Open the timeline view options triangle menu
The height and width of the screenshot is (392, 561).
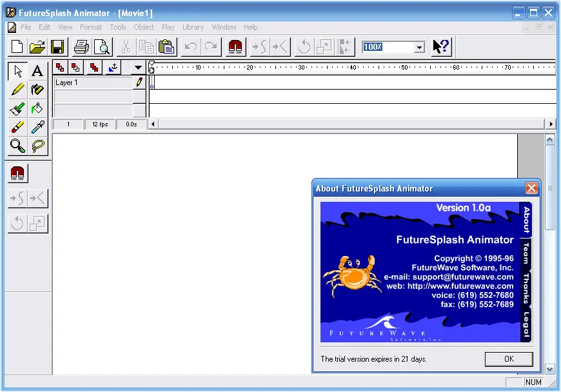click(138, 67)
